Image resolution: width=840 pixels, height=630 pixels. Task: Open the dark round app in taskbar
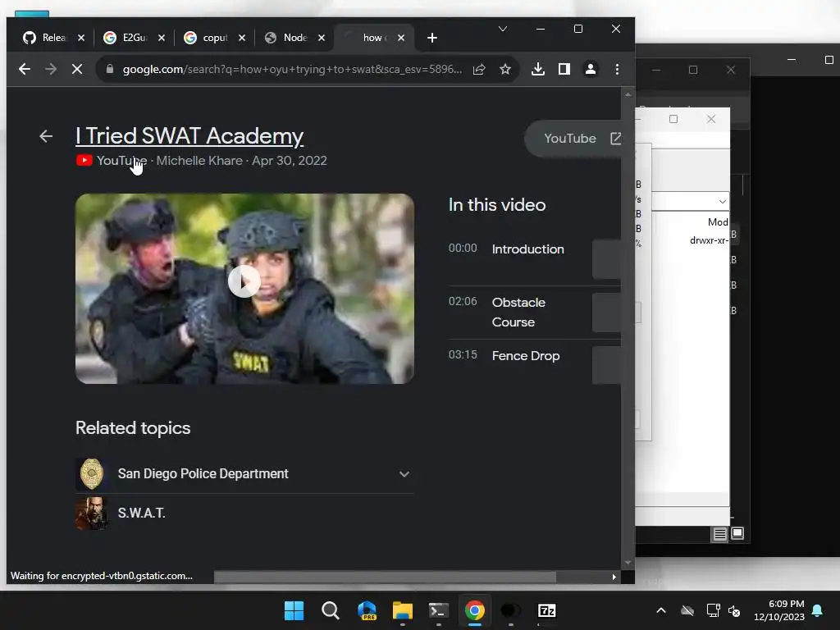(x=510, y=610)
